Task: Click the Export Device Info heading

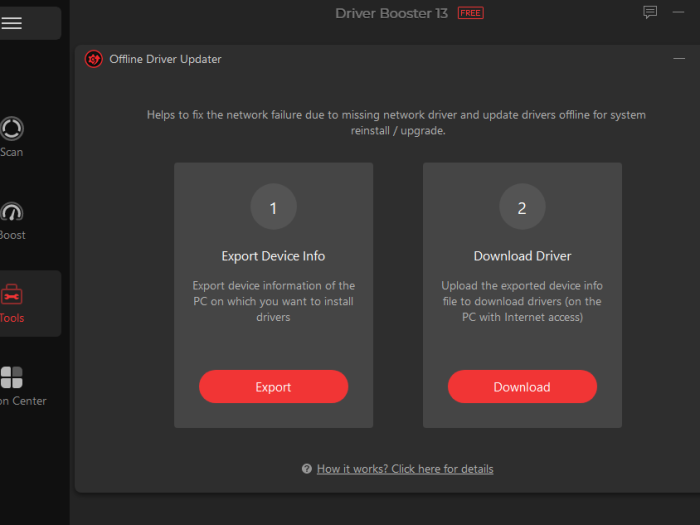Action: tap(273, 256)
